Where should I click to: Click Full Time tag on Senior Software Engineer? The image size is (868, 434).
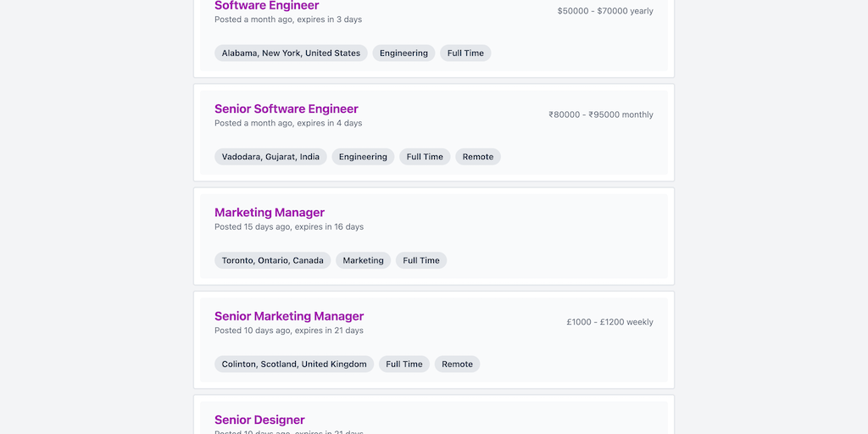425,157
